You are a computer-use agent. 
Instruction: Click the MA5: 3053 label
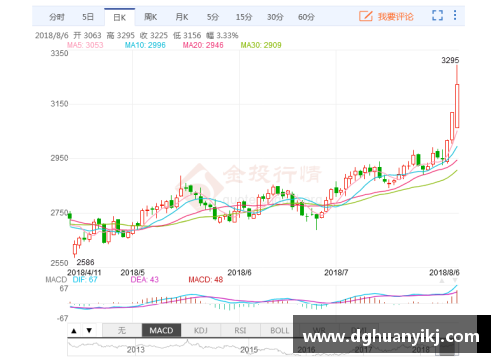click(x=85, y=45)
